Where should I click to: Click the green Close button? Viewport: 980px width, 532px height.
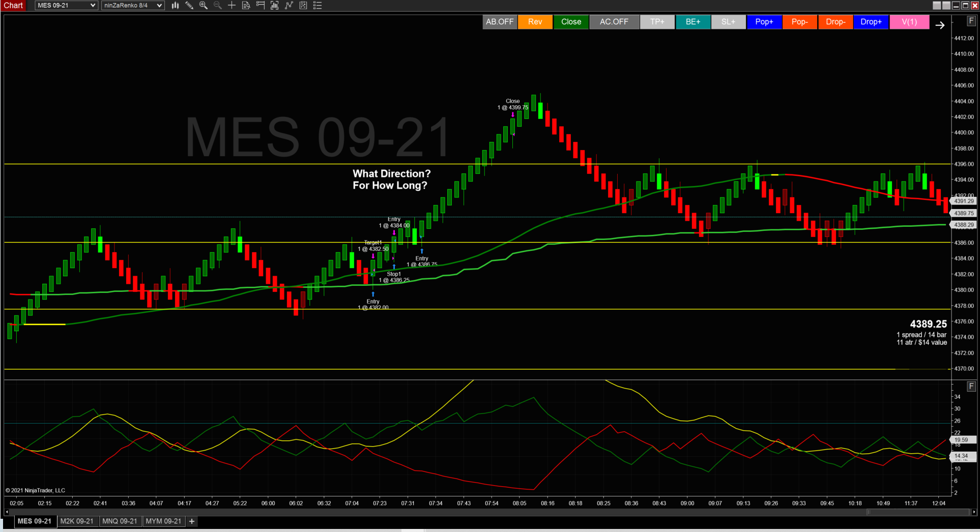click(571, 22)
